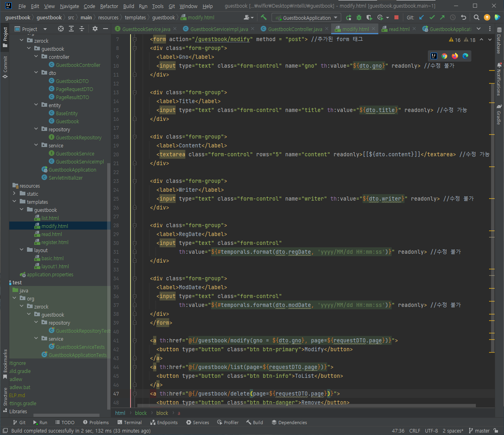
Task: Toggle the Project tool window stripe button
Action: [x=5, y=37]
